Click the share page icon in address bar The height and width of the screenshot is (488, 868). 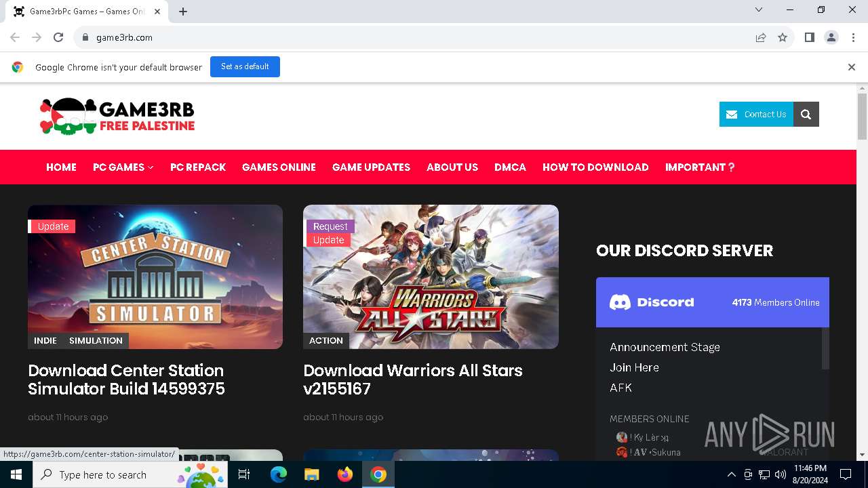point(761,37)
